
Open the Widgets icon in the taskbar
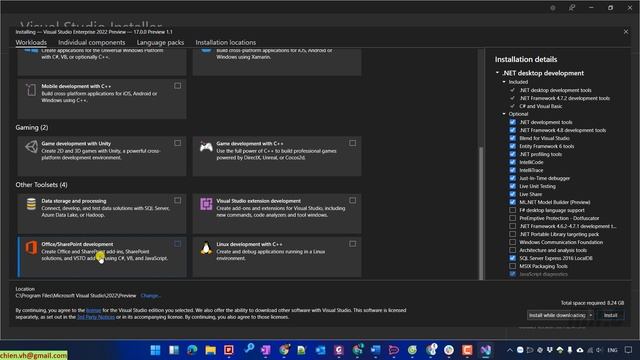click(174, 350)
